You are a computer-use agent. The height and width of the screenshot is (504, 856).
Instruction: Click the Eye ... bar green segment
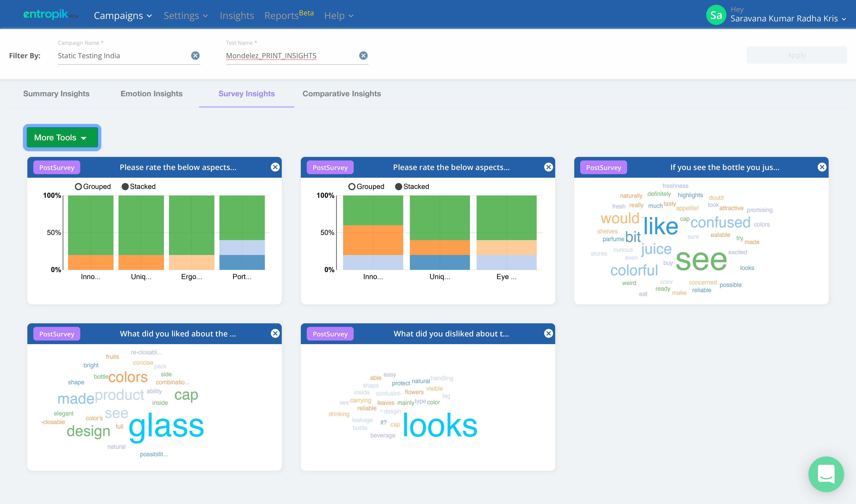coord(506,218)
